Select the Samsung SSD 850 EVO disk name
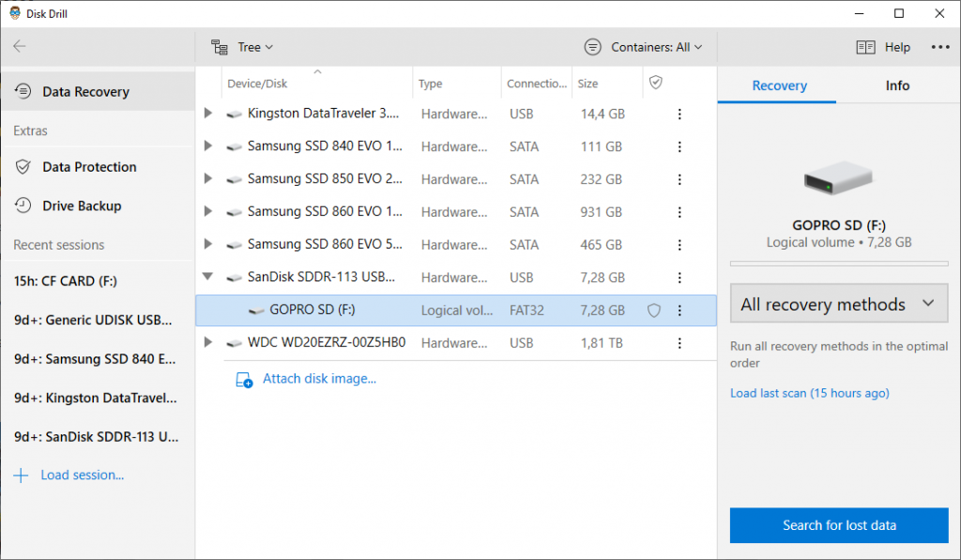961x560 pixels. (325, 178)
